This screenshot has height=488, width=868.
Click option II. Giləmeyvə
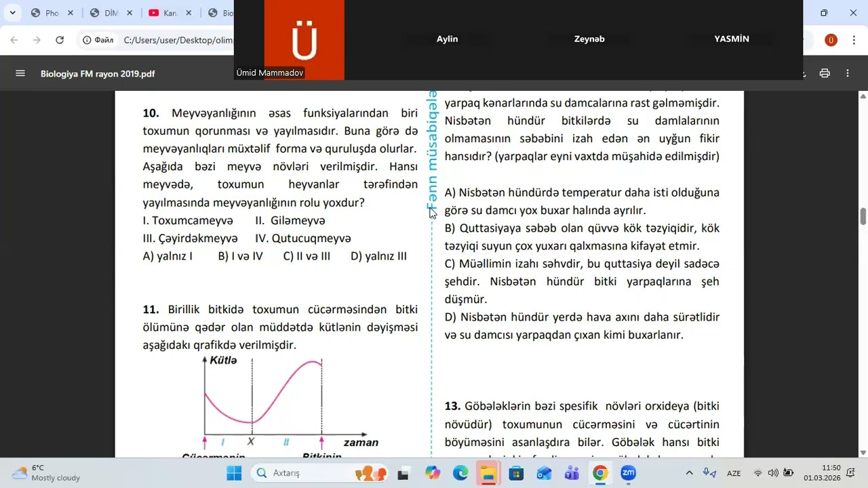[x=290, y=220]
